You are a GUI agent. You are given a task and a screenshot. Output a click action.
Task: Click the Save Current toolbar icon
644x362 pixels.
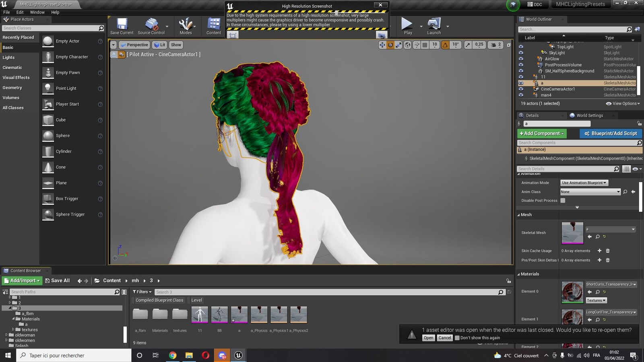point(122,26)
